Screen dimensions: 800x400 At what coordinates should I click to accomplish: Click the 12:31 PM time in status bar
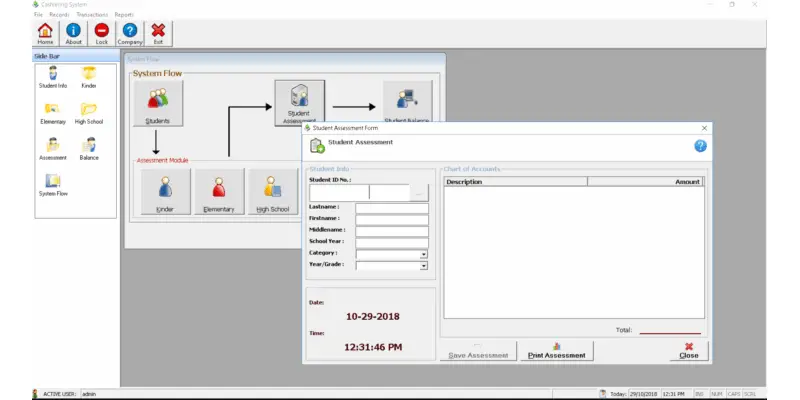coord(674,394)
